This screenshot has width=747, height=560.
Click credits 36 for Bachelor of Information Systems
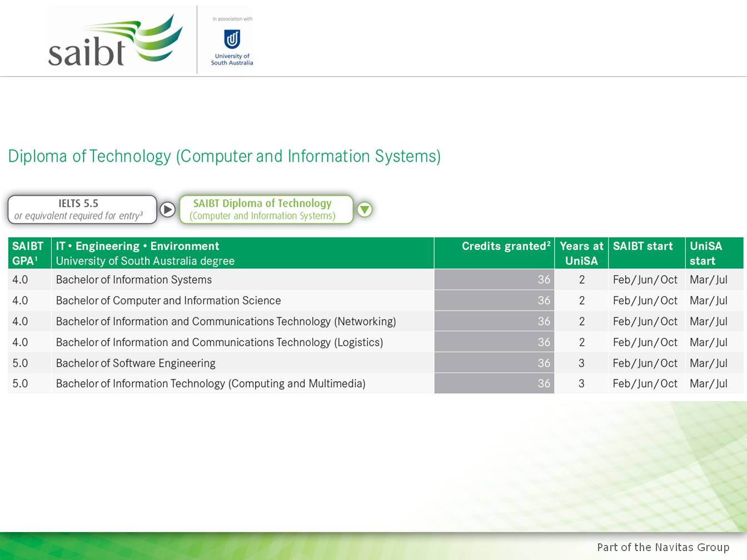(544, 280)
